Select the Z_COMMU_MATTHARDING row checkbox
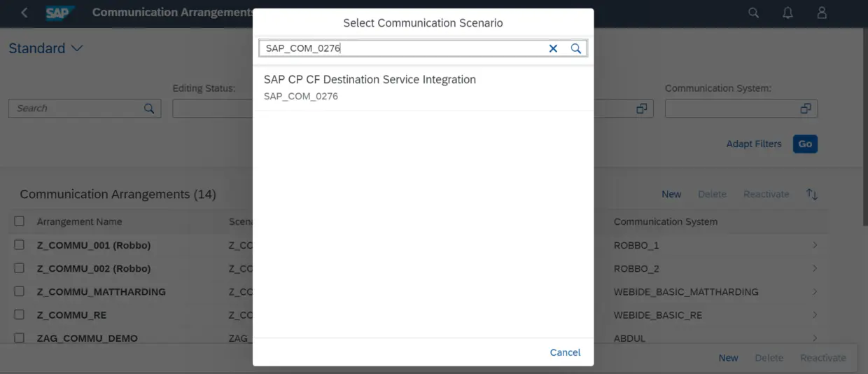This screenshot has height=374, width=868. (20, 291)
